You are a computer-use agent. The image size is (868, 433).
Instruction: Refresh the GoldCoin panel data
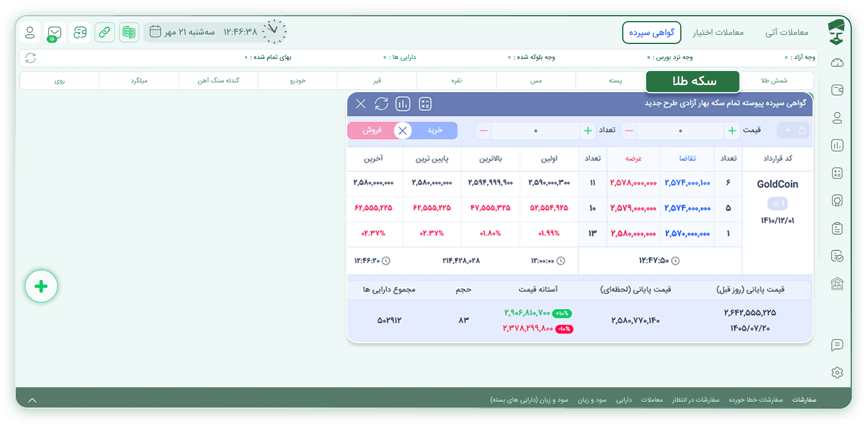[381, 104]
